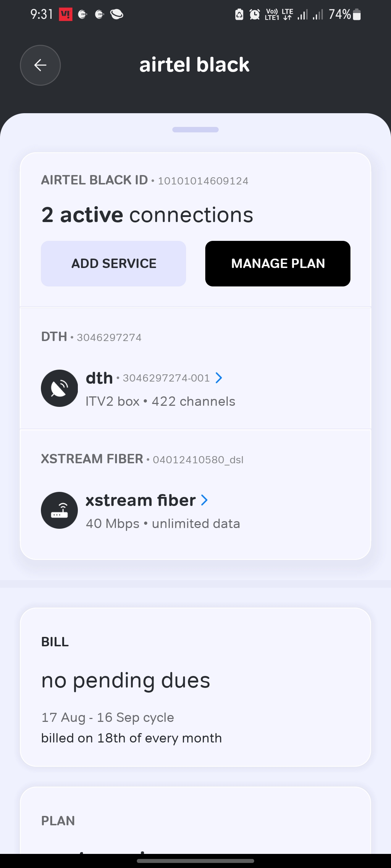Image resolution: width=391 pixels, height=868 pixels.
Task: Tap the bottom sheet drag handle
Action: click(195, 130)
